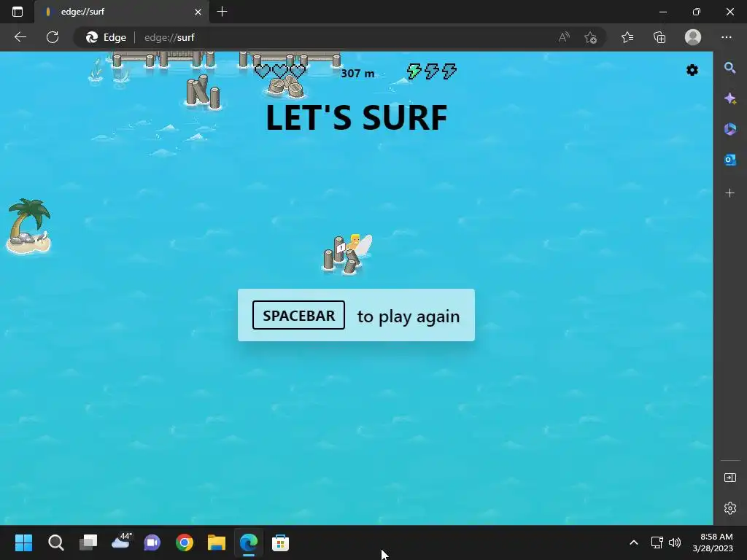
Task: Click the SPACEBAR button to play again
Action: [x=298, y=315]
